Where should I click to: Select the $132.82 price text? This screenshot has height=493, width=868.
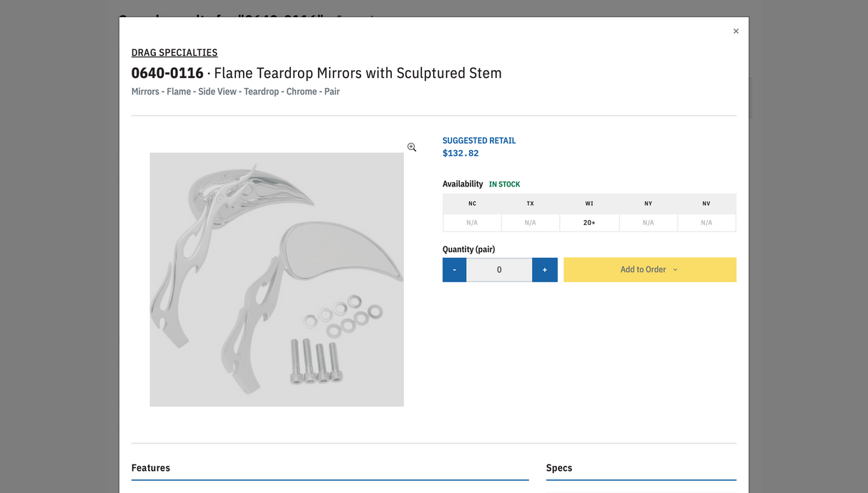pos(460,153)
